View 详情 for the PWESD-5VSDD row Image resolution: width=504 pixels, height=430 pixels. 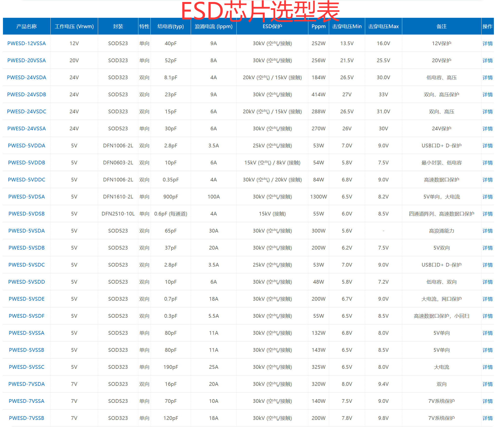(487, 282)
